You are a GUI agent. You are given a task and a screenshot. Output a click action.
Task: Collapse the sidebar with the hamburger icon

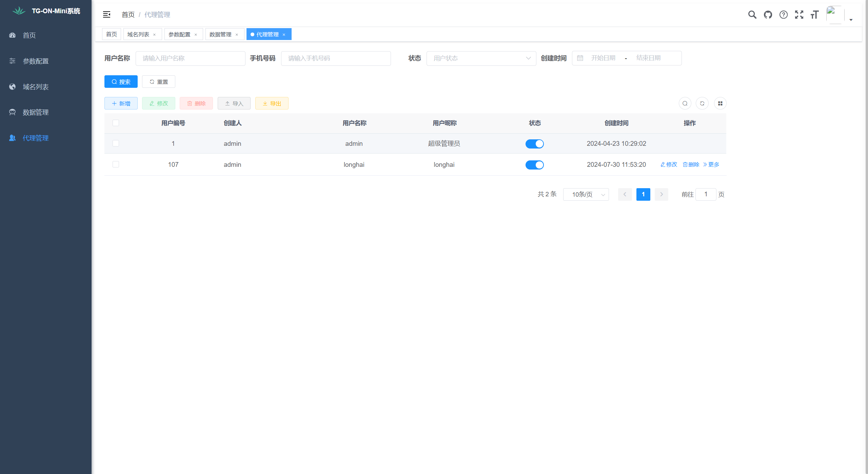[x=106, y=14]
